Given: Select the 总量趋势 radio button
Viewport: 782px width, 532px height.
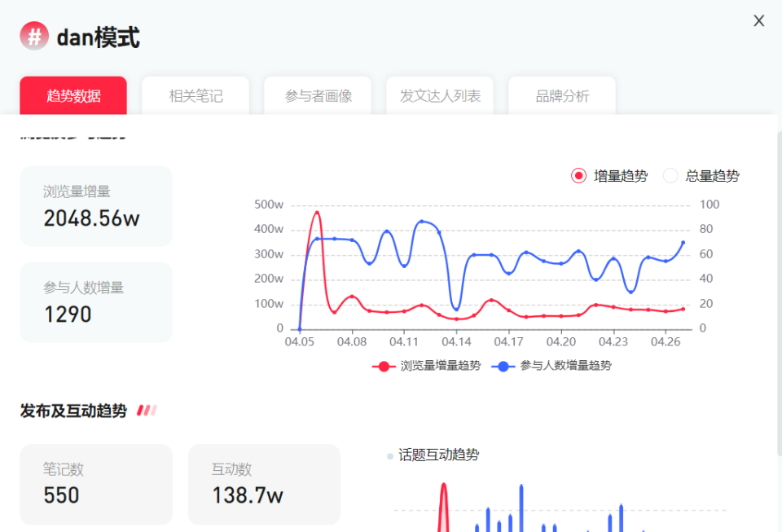Looking at the screenshot, I should pos(670,175).
